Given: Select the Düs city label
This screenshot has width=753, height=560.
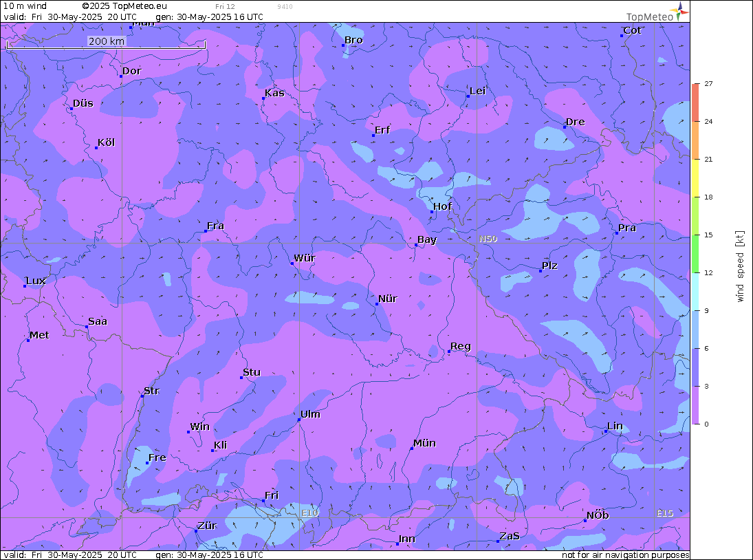Looking at the screenshot, I should (x=83, y=103).
